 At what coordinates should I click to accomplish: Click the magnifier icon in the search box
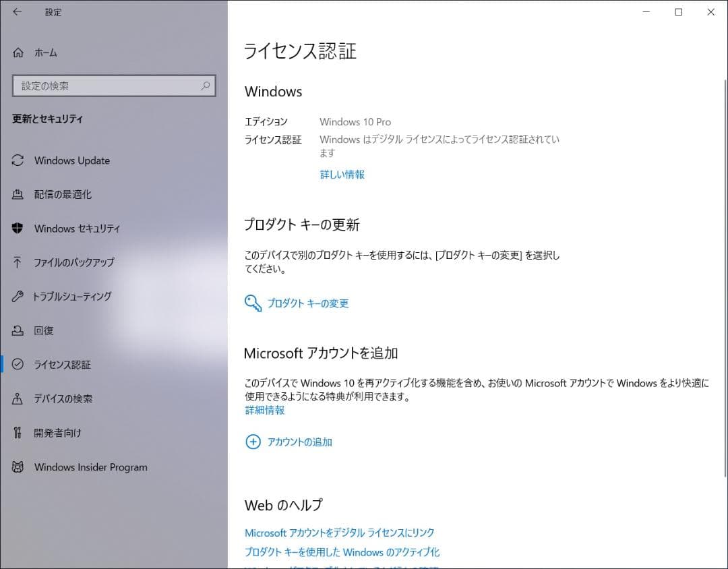(x=204, y=86)
